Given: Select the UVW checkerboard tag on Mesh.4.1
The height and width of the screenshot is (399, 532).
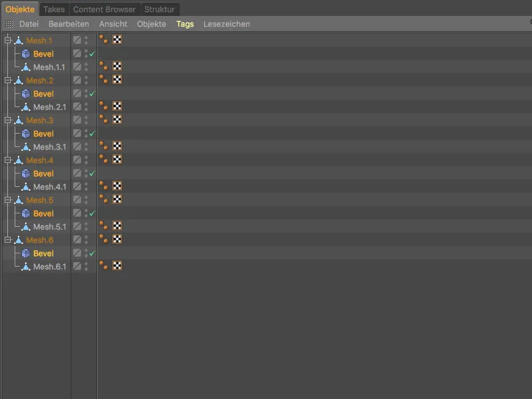Looking at the screenshot, I should (x=117, y=186).
